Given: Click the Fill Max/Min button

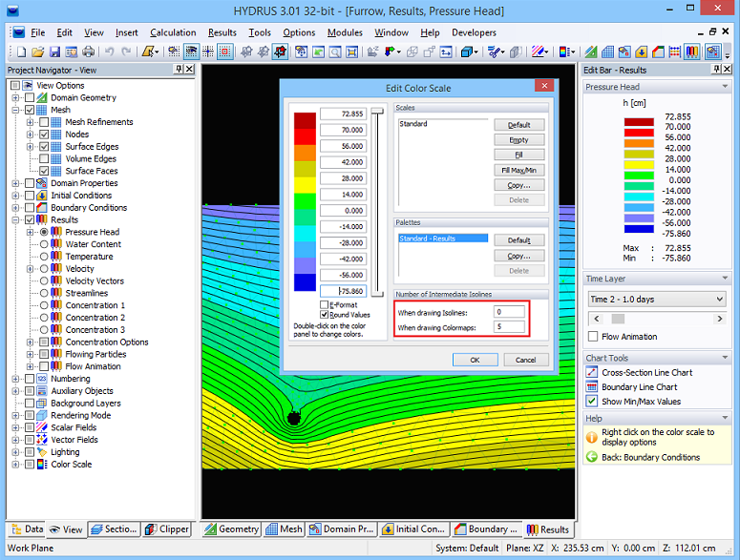Looking at the screenshot, I should 519,170.
